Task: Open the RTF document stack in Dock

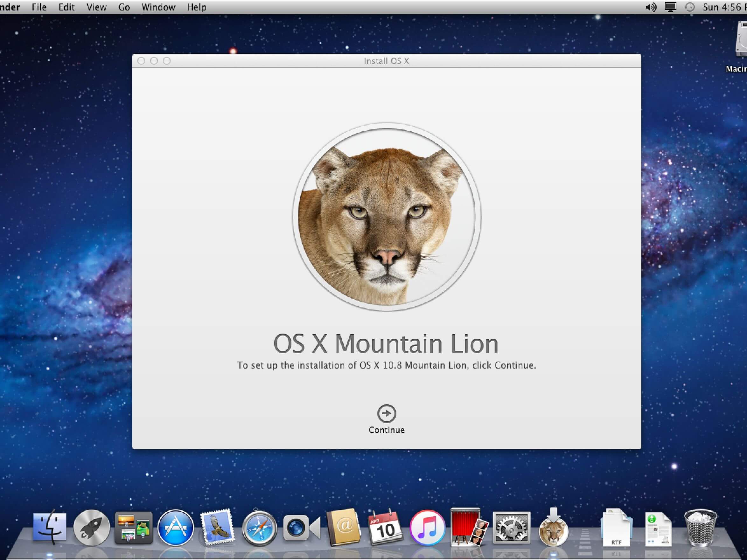Action: [x=616, y=527]
